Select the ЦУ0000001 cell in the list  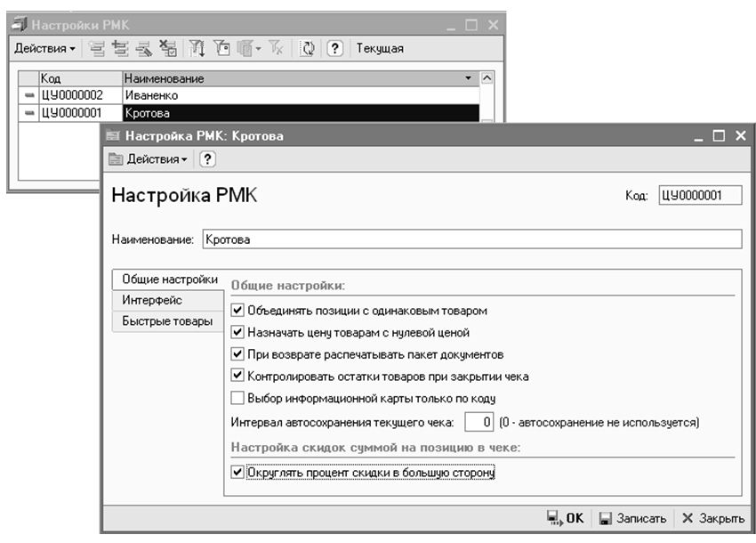pos(80,113)
